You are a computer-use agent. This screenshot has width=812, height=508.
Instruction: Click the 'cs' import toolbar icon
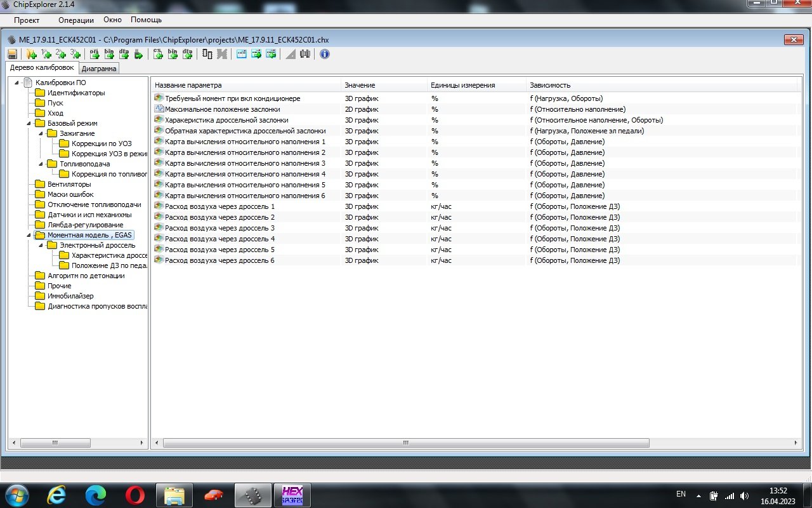(x=158, y=55)
